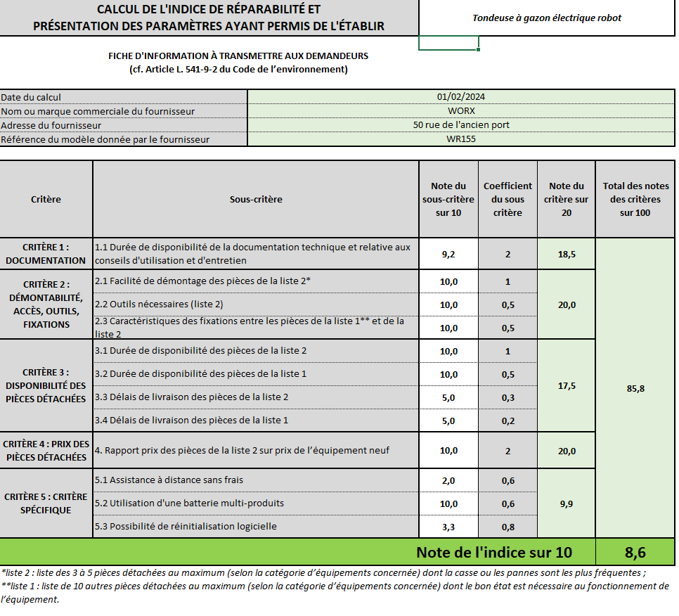Click the "Coefficient du sous critère" header
Screen dimensions: 679x616
tap(507, 199)
